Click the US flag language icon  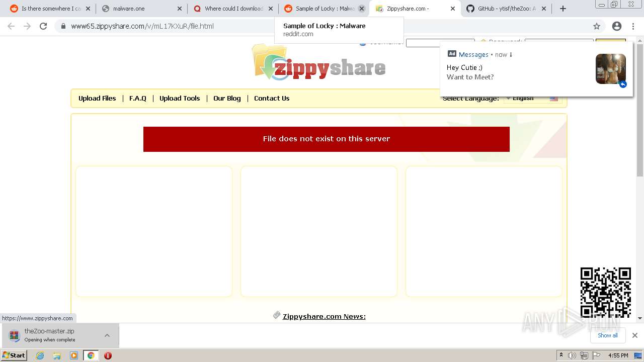pos(554,99)
